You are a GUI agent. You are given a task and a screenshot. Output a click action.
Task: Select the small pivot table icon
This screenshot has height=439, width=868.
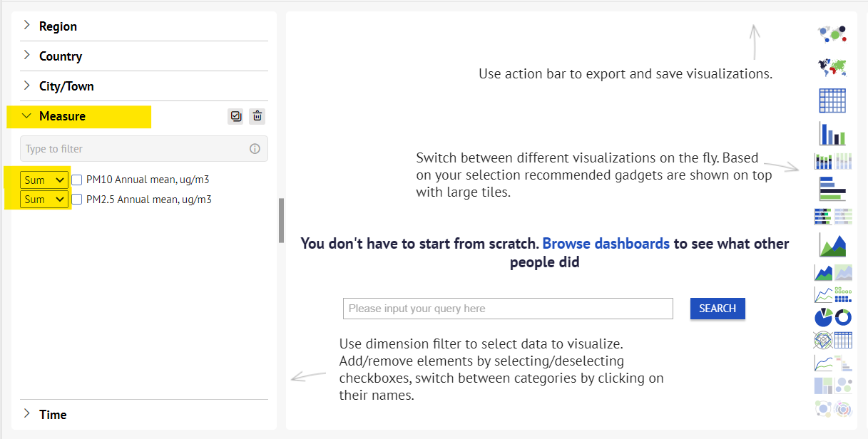[843, 340]
